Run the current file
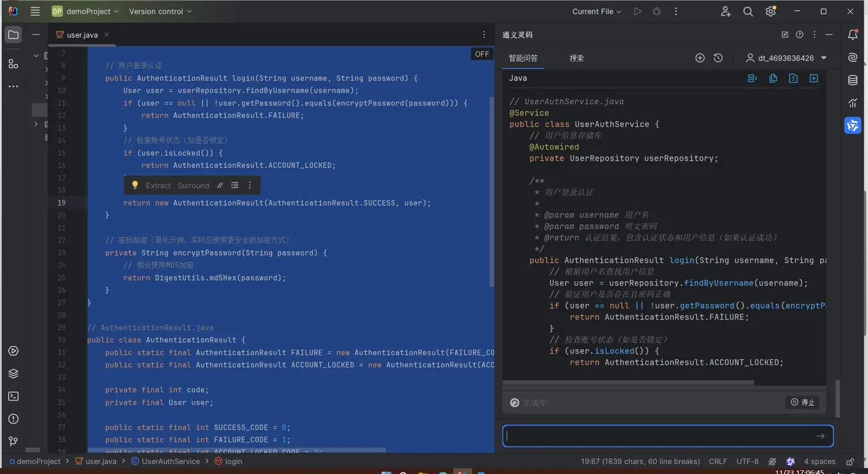This screenshot has height=474, width=868. pyautogui.click(x=637, y=11)
